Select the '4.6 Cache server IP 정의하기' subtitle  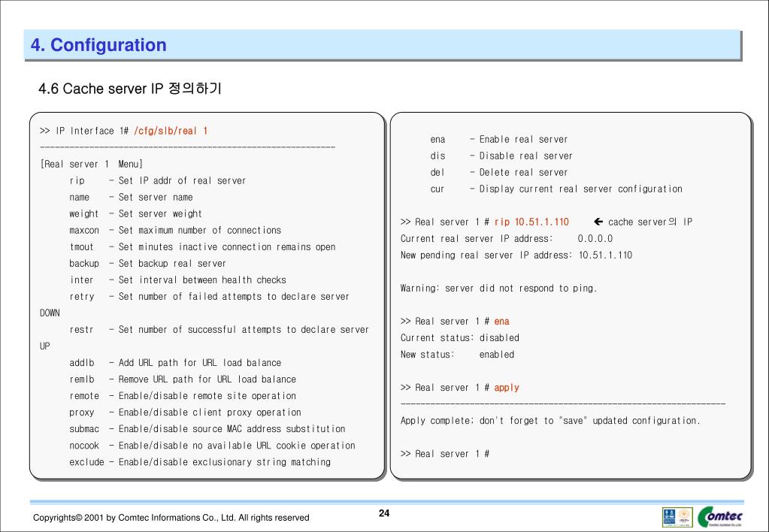click(x=130, y=89)
